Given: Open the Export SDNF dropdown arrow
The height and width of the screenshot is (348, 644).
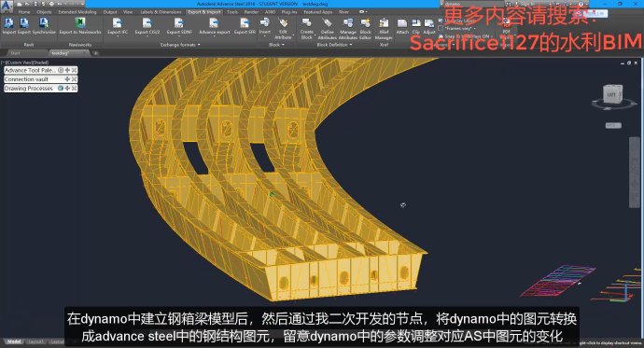Looking at the screenshot, I should coord(179,36).
